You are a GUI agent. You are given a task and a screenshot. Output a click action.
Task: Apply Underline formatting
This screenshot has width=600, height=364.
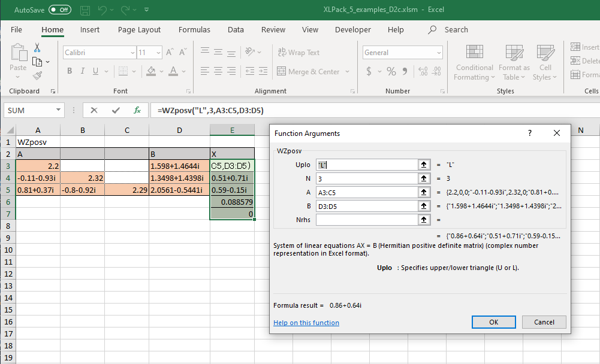[95, 71]
